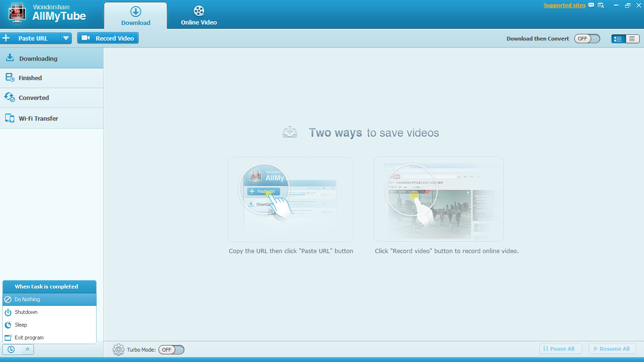Click the 'Click "Record video" button' caption
This screenshot has height=362, width=644.
[x=447, y=251]
